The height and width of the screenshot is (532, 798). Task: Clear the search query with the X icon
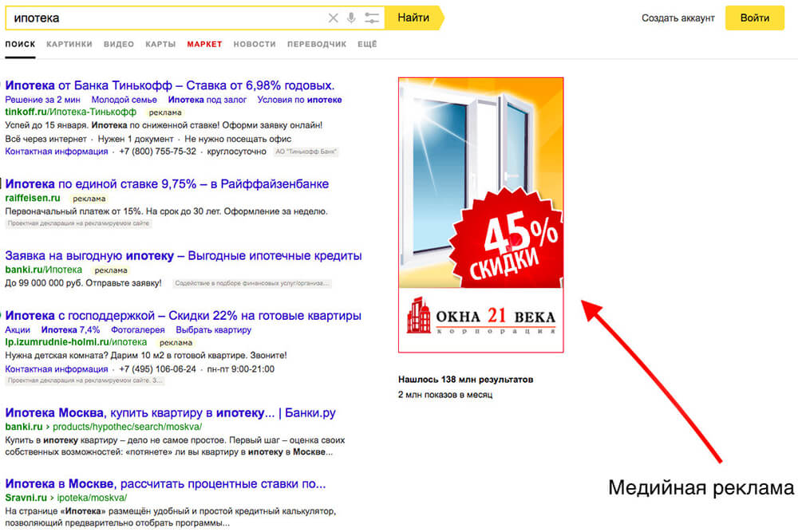(x=333, y=18)
